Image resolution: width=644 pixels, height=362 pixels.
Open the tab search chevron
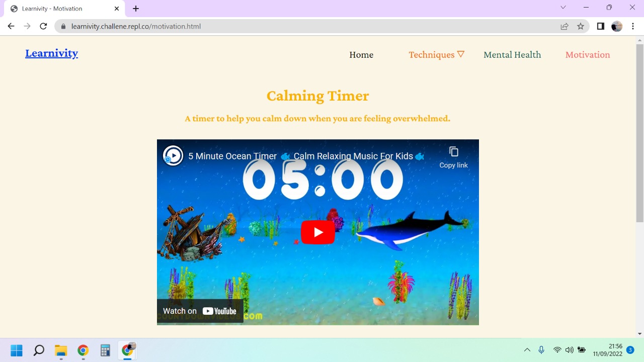(563, 7)
